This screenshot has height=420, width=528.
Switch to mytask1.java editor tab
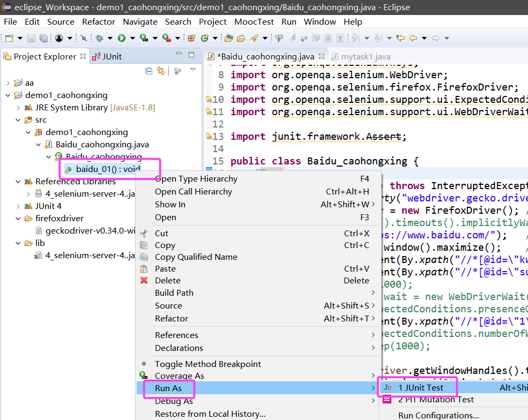(361, 57)
